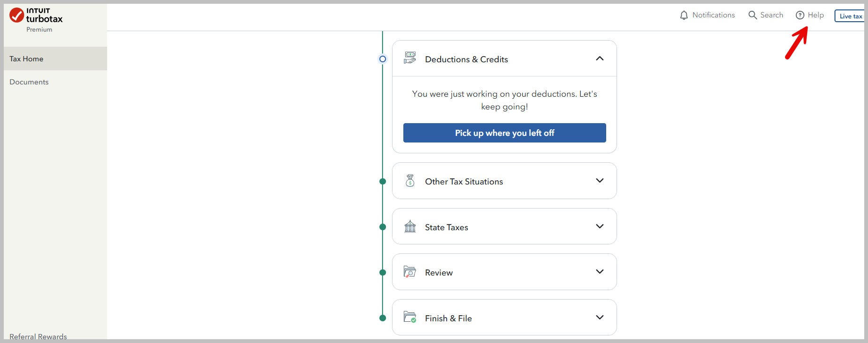Viewport: 868px width, 343px height.
Task: Click the Help label in header
Action: [x=816, y=15]
